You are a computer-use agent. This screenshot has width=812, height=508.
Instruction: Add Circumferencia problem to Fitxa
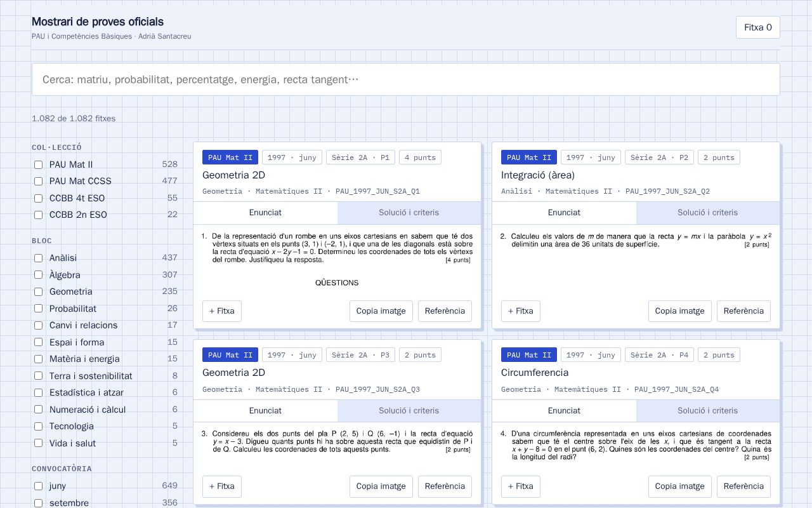(x=521, y=486)
